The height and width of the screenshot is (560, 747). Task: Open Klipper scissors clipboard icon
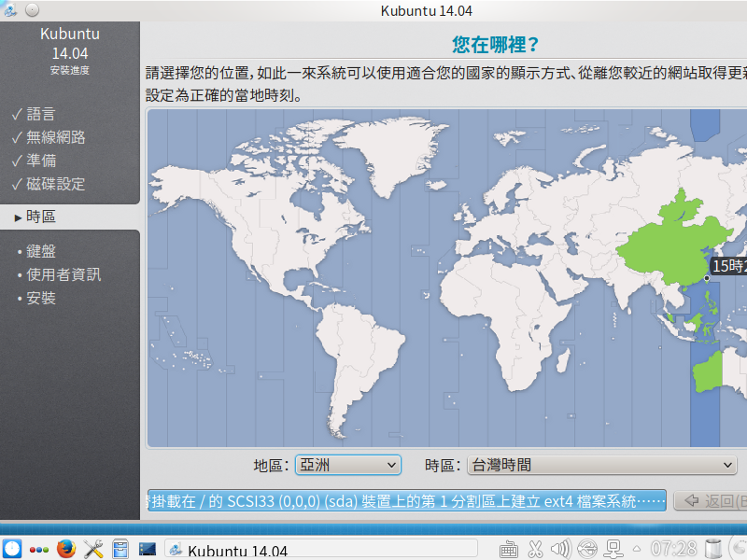pos(535,550)
